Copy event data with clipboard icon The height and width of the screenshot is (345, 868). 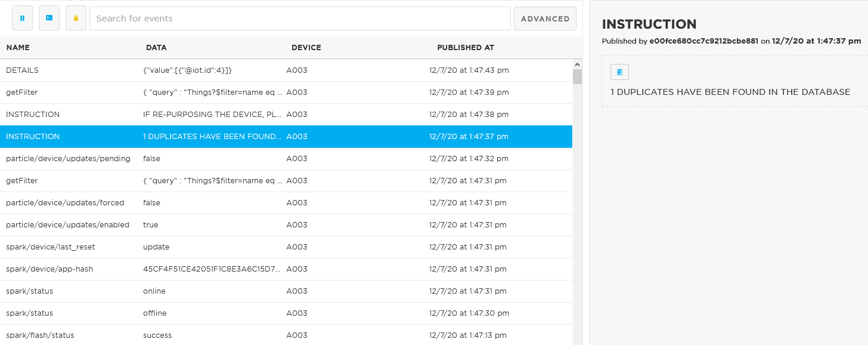point(619,72)
